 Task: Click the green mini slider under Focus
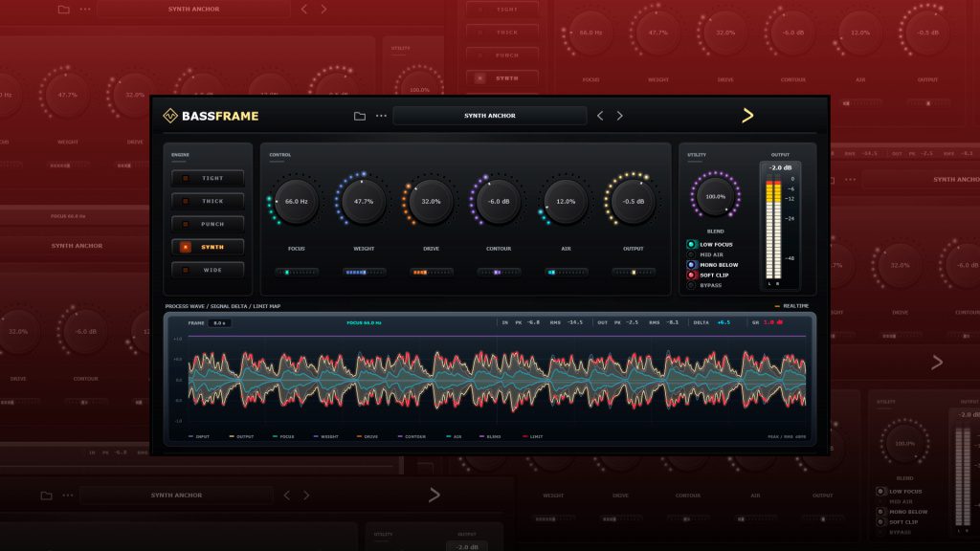[x=297, y=273]
